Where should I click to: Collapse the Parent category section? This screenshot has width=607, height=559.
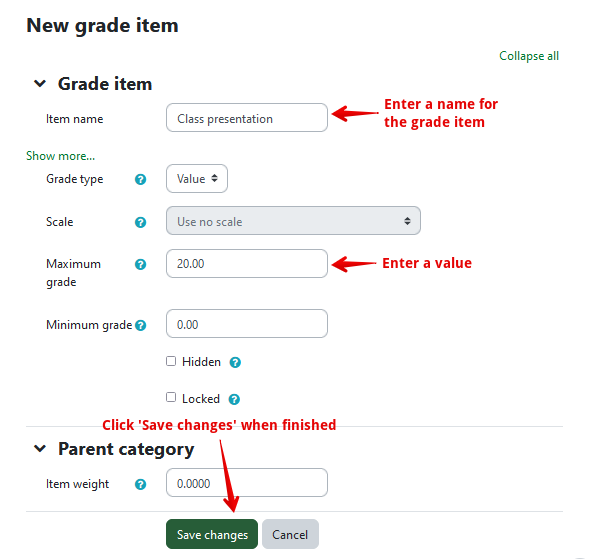coord(40,449)
